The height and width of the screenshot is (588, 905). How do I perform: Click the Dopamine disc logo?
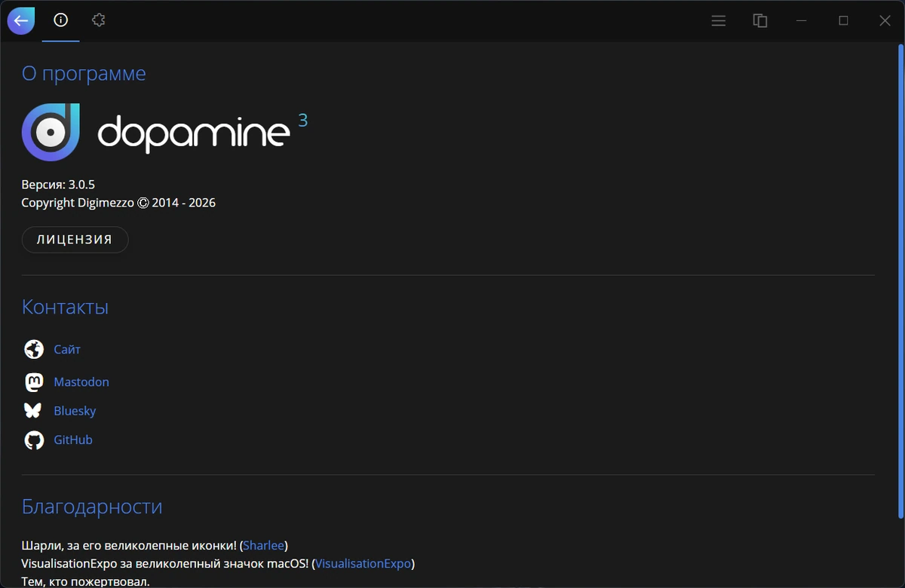pos(51,132)
